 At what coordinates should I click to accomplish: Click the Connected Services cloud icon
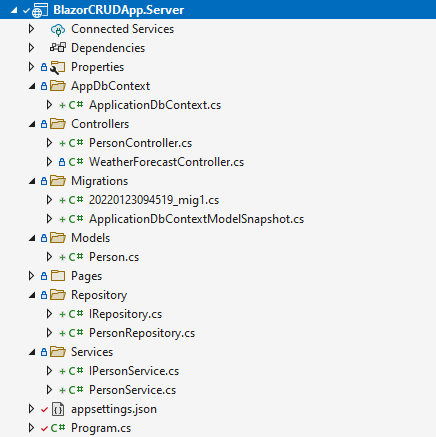(x=58, y=29)
